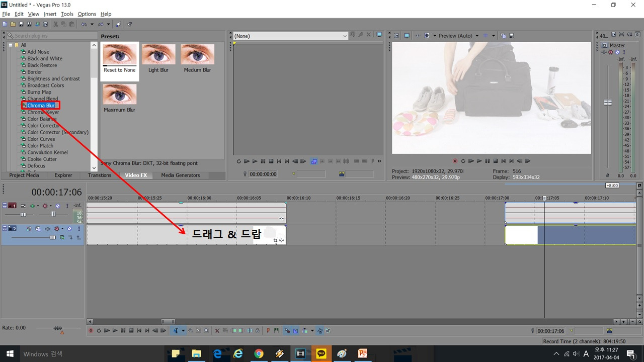
Task: Click the What's This help icon
Action: pos(129,24)
